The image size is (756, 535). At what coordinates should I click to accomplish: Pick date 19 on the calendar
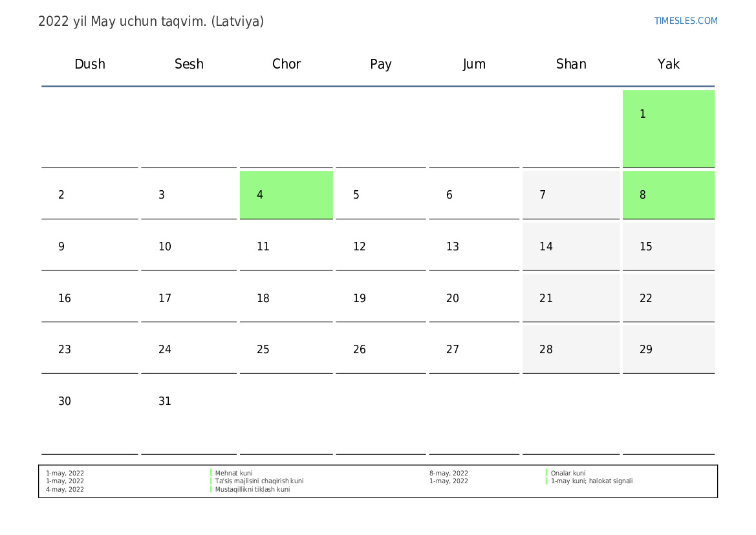click(380, 298)
